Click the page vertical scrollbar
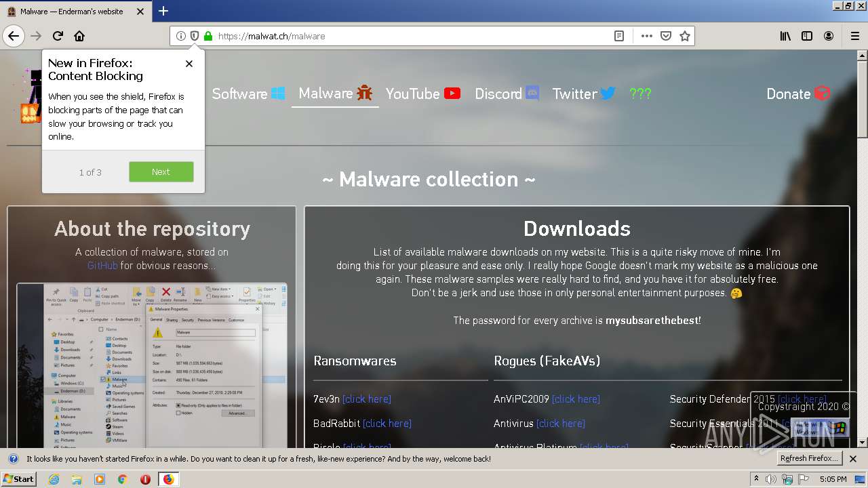 click(862, 249)
